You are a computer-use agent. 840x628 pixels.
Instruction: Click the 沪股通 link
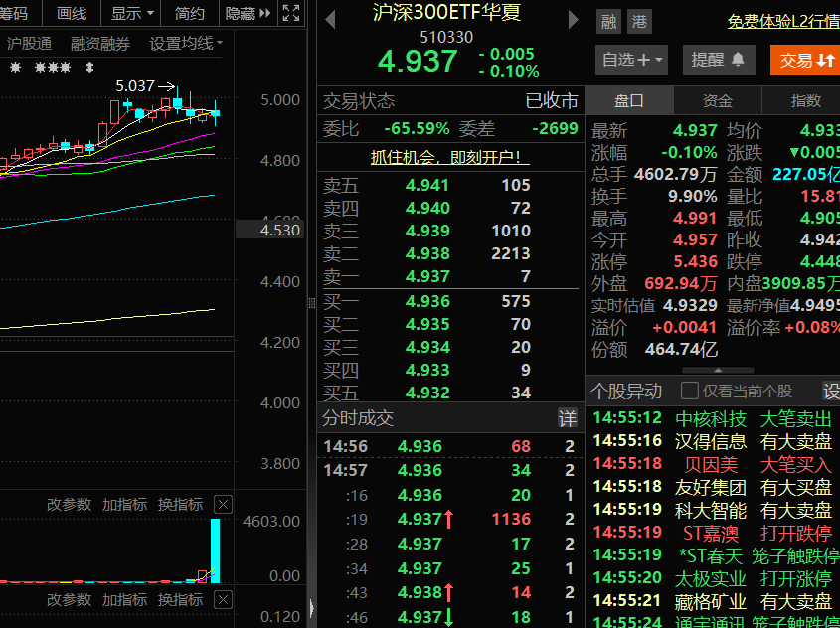tap(29, 44)
